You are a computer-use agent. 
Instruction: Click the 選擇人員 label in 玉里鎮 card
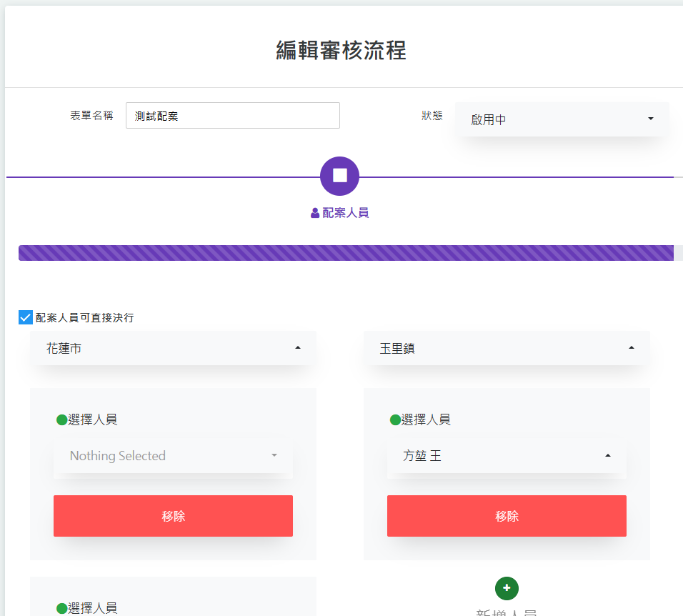pyautogui.click(x=426, y=419)
